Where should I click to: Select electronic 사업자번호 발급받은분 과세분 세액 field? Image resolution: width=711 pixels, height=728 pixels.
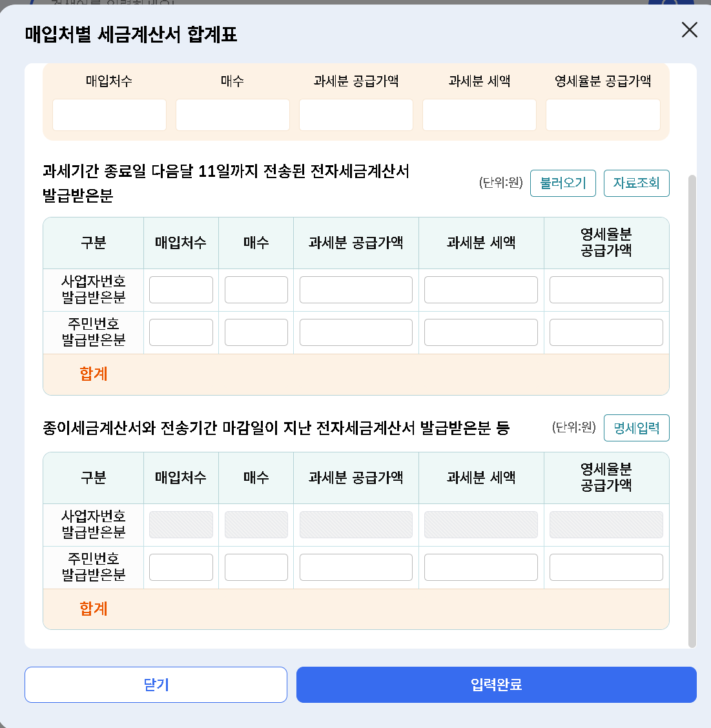[481, 290]
